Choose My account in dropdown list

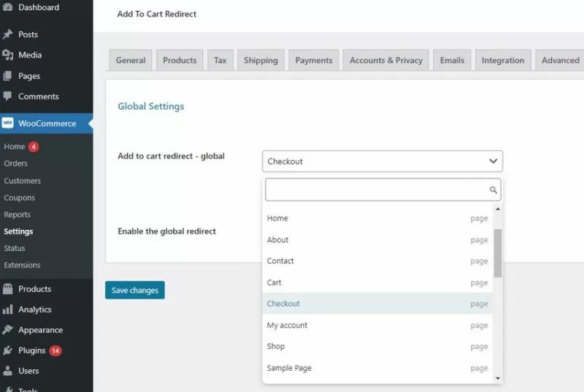click(287, 326)
